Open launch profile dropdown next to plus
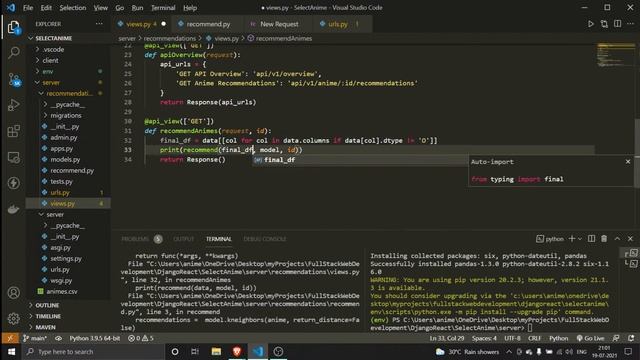640x360 pixels. click(x=580, y=239)
